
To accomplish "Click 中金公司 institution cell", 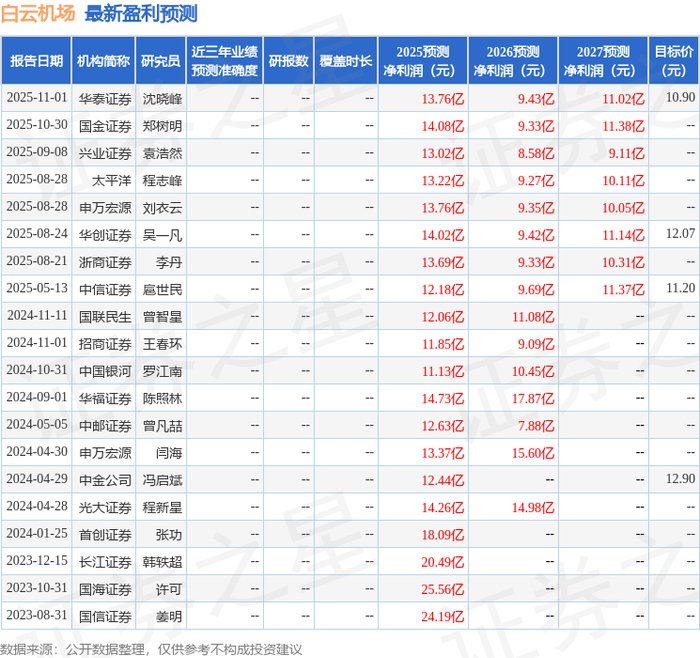I will click(105, 480).
